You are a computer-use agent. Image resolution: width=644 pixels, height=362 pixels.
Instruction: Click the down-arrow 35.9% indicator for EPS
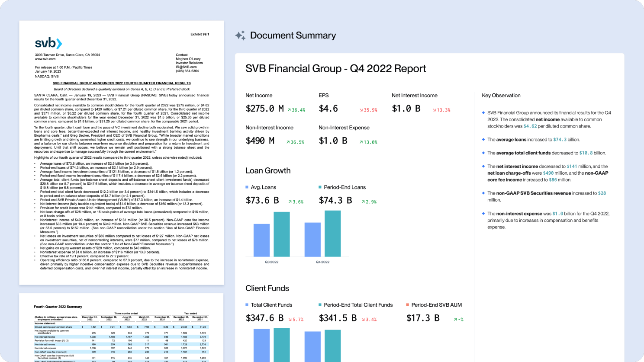(368, 110)
